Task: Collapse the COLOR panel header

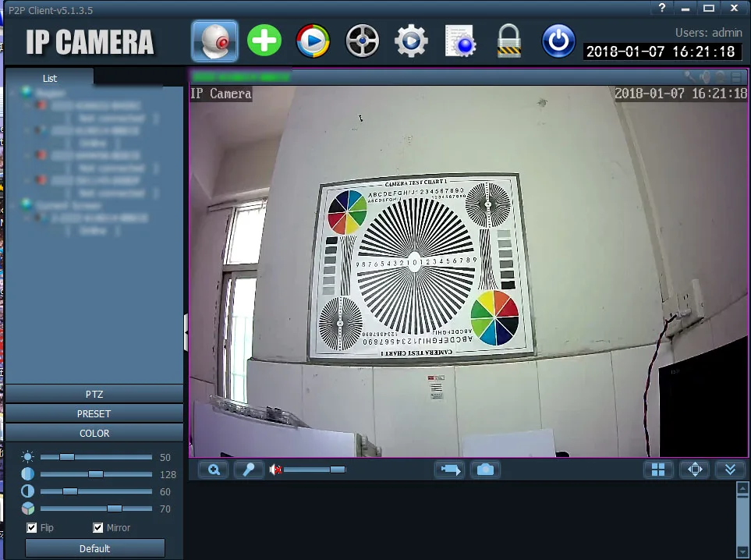Action: tap(94, 433)
